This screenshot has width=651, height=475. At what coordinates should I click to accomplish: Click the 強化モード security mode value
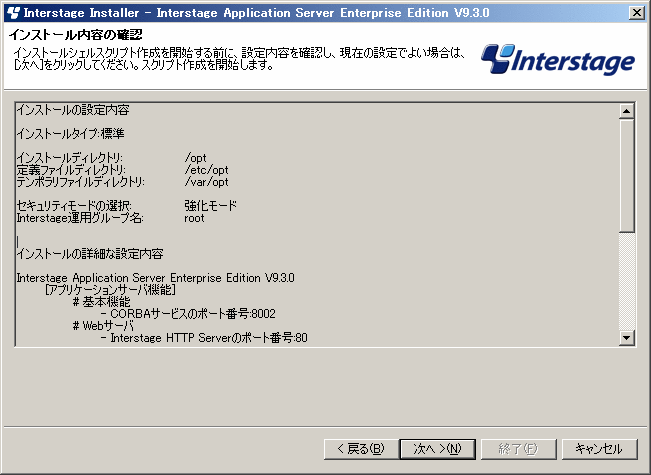(x=210, y=206)
